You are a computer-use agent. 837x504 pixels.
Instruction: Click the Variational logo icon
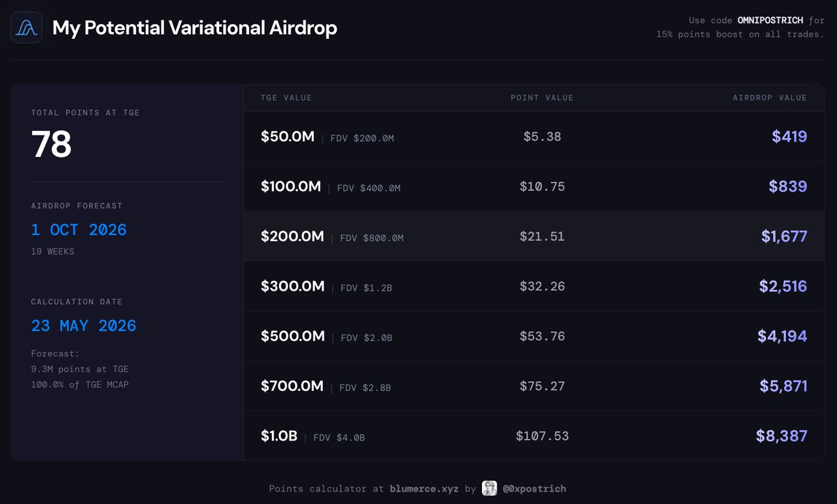click(26, 28)
